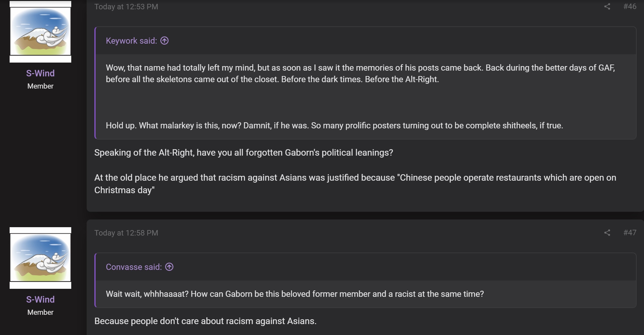Click the post text about Gaborn's political leanings
644x335 pixels.
[244, 152]
